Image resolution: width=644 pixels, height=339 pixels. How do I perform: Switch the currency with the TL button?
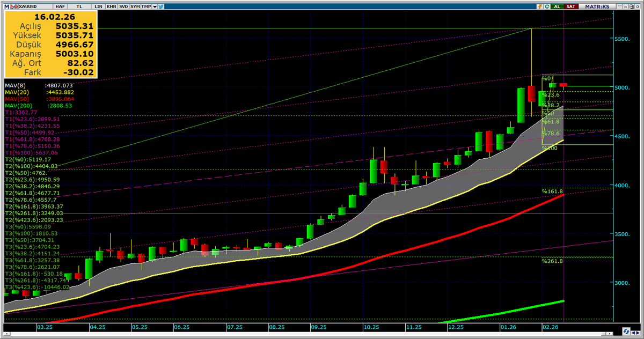79,6
